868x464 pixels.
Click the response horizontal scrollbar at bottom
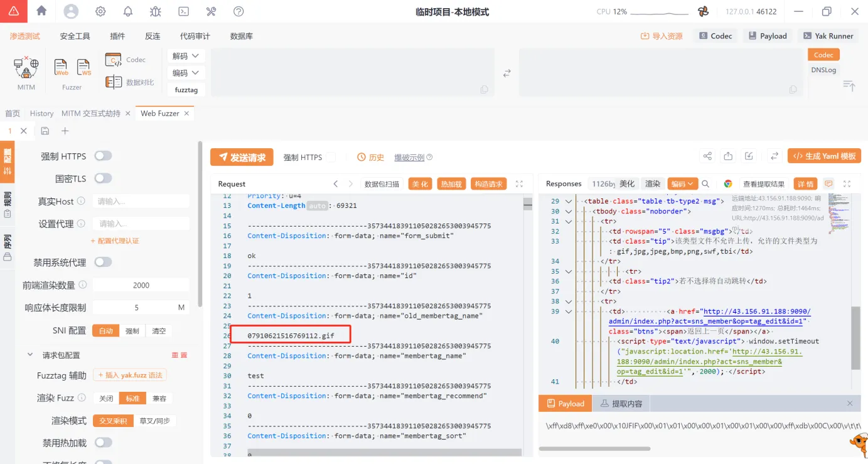pos(594,449)
